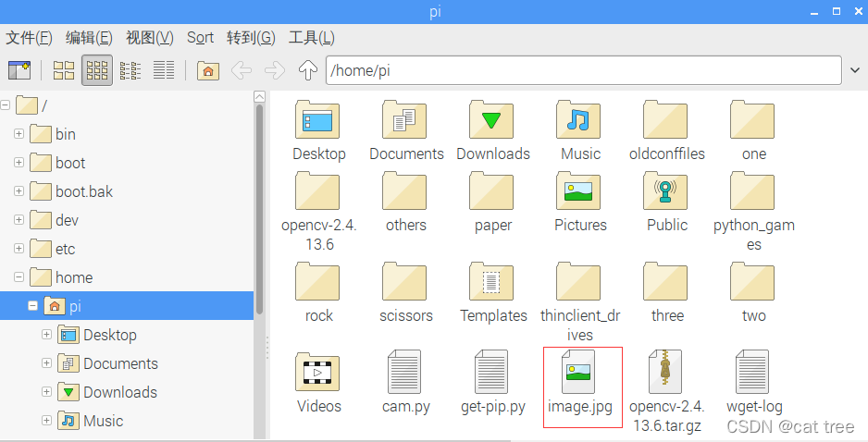Viewport: 868px width, 442px height.
Task: Select home folder in side tree
Action: coord(61,277)
